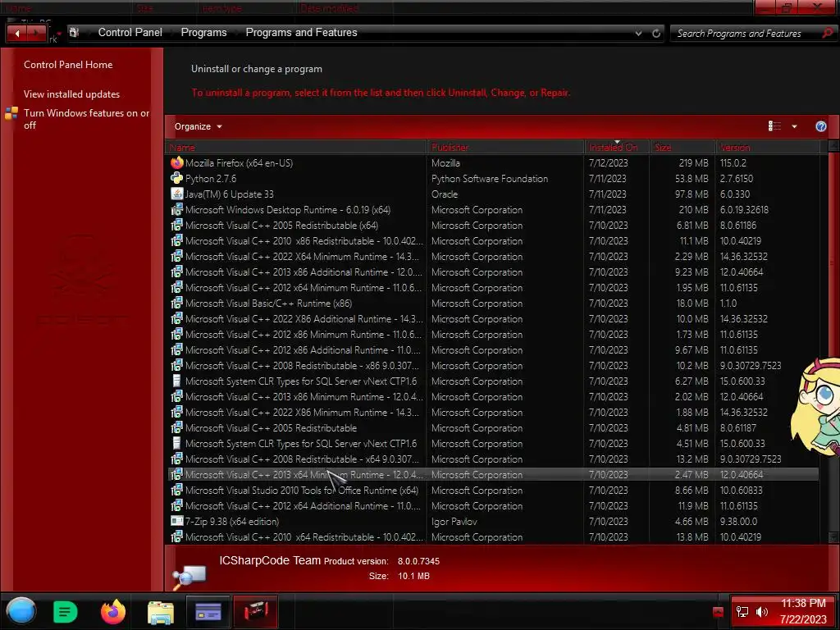Launch Firefox from the taskbar
Image resolution: width=840 pixels, height=630 pixels.
click(x=112, y=612)
